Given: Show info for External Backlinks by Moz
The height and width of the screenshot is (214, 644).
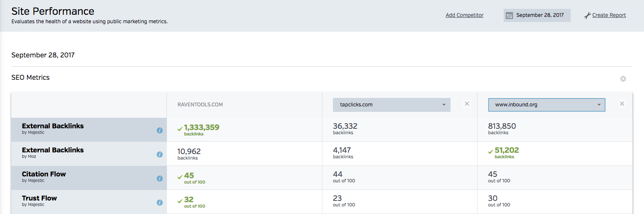Looking at the screenshot, I should [x=160, y=154].
